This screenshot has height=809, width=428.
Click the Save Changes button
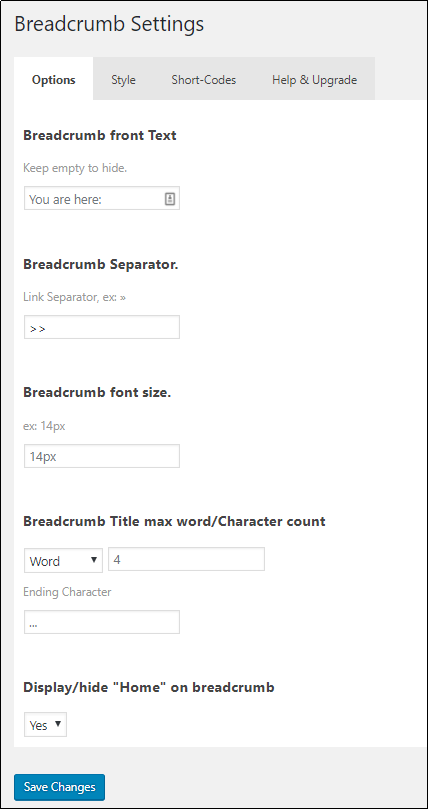click(x=59, y=787)
